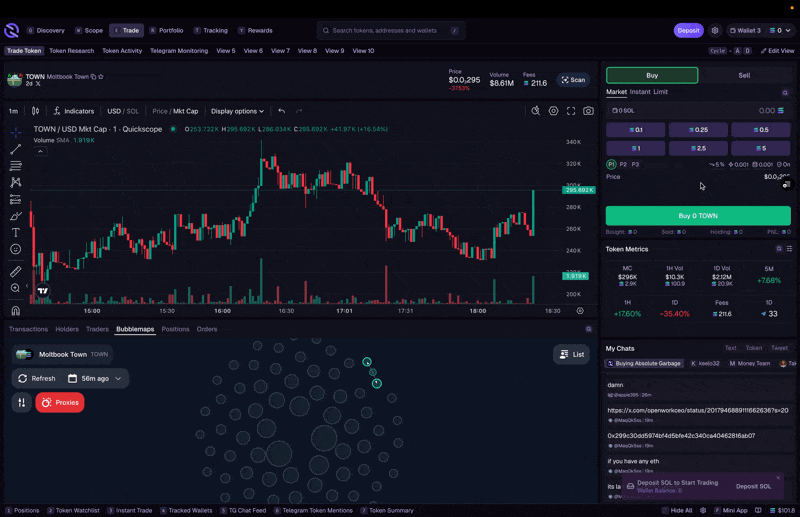Click the 0.25 SOL quick amount
This screenshot has height=517, width=800.
point(698,130)
